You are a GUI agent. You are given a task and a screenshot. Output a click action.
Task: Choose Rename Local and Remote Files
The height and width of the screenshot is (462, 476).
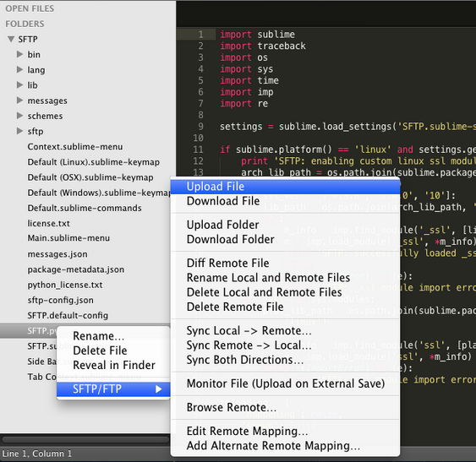pyautogui.click(x=286, y=278)
